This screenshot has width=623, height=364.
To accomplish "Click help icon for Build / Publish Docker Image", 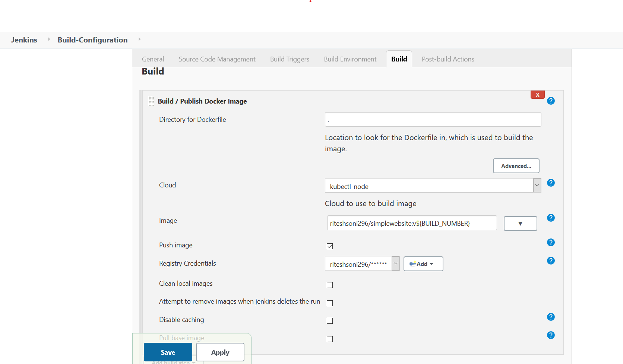I will tap(551, 101).
